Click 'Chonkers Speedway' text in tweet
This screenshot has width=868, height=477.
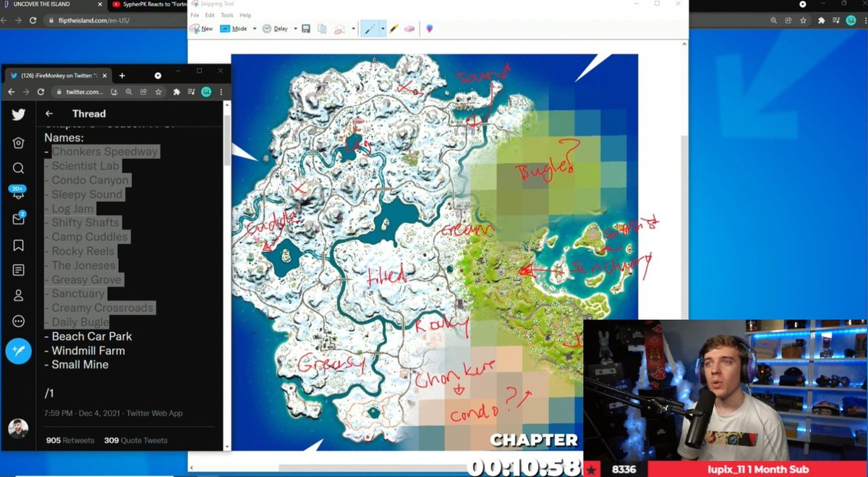(x=105, y=152)
